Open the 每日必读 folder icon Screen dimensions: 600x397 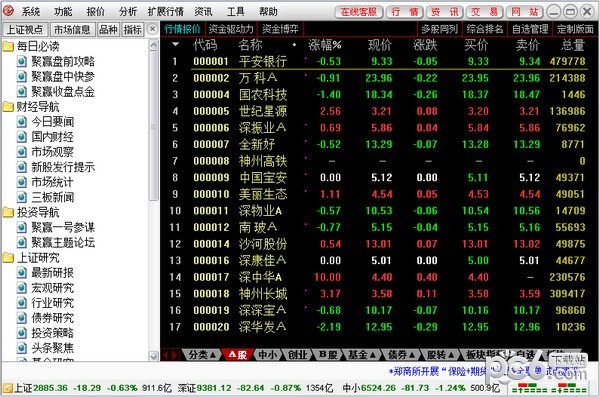(8, 47)
